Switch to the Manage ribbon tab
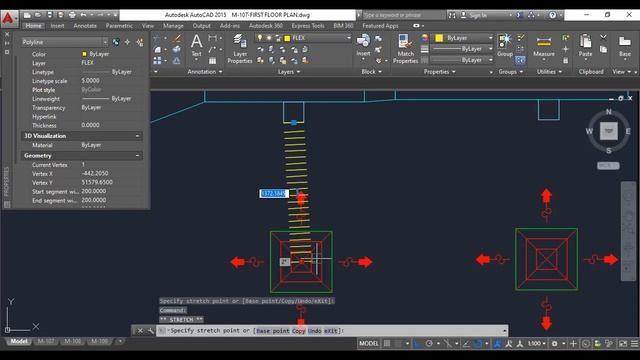Screen dimensions: 640x360 tap(173, 26)
